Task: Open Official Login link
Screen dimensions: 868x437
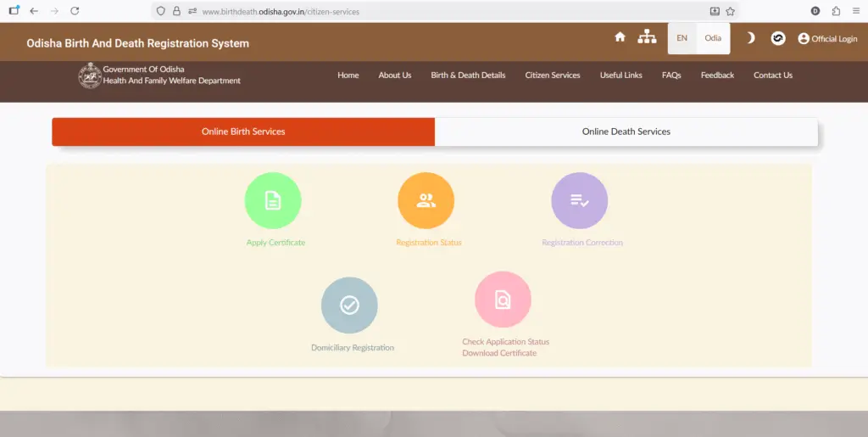Action: [827, 39]
